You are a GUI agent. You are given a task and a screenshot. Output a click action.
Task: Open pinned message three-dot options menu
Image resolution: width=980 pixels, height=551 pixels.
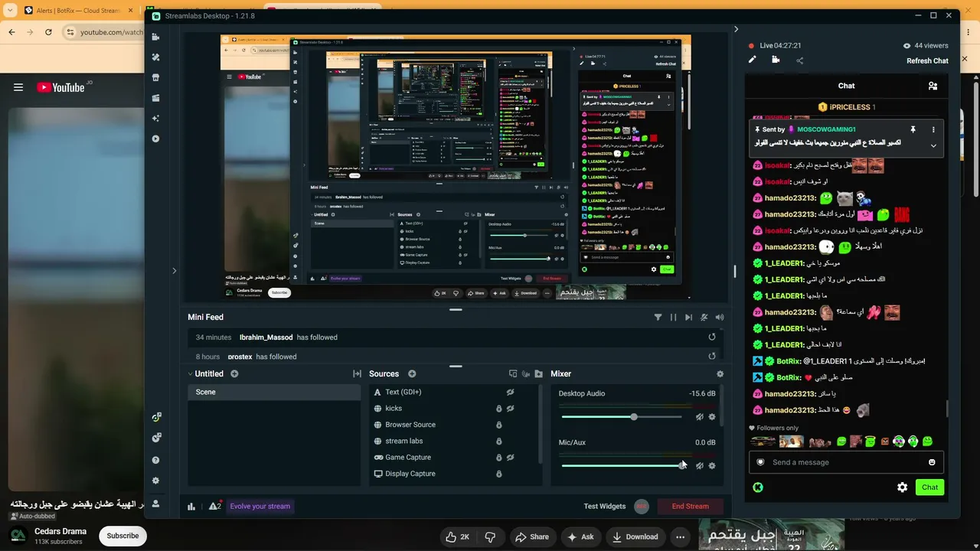coord(933,129)
